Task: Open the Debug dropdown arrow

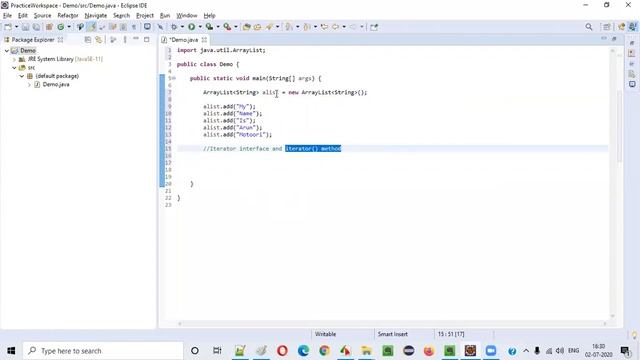Action: (182, 27)
